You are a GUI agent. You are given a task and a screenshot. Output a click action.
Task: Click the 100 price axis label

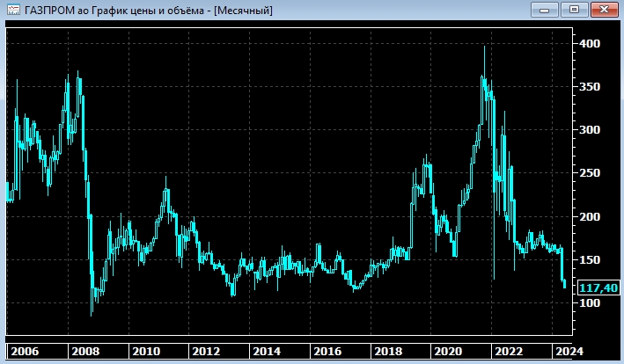pyautogui.click(x=590, y=303)
